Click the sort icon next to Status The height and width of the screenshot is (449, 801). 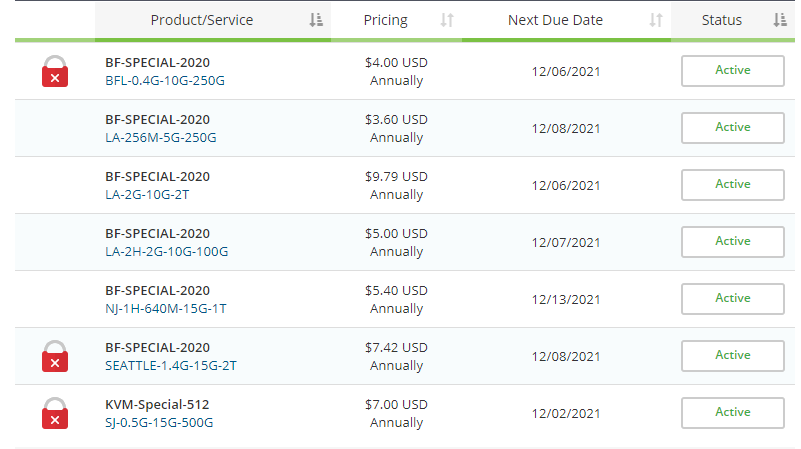point(780,20)
